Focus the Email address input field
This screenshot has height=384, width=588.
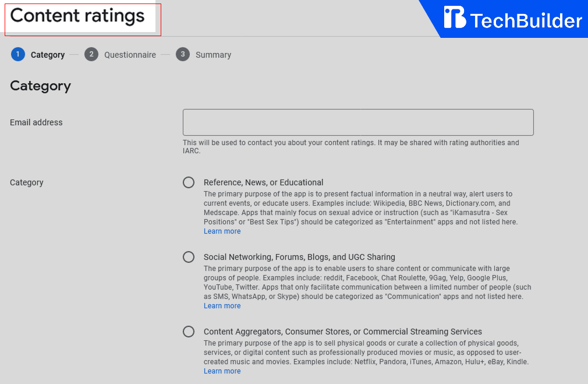358,122
